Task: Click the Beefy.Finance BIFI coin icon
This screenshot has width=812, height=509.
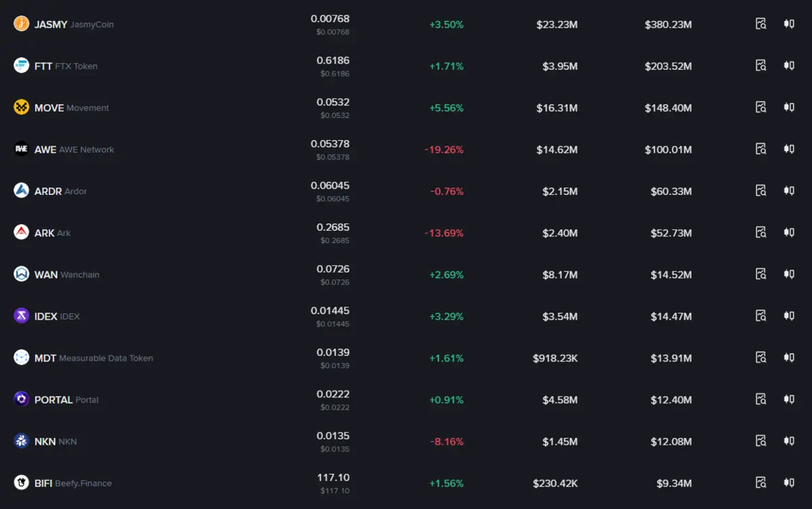Action: (x=20, y=483)
